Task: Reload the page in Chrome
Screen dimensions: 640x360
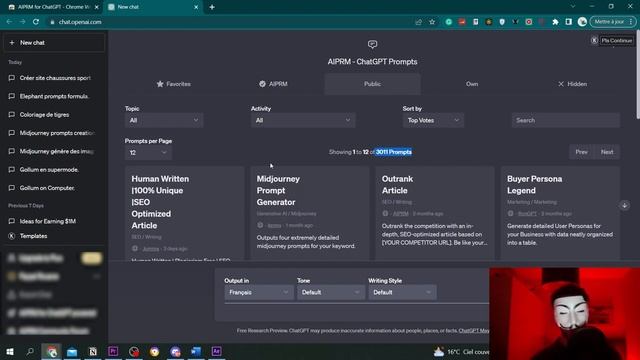Action: point(36,22)
